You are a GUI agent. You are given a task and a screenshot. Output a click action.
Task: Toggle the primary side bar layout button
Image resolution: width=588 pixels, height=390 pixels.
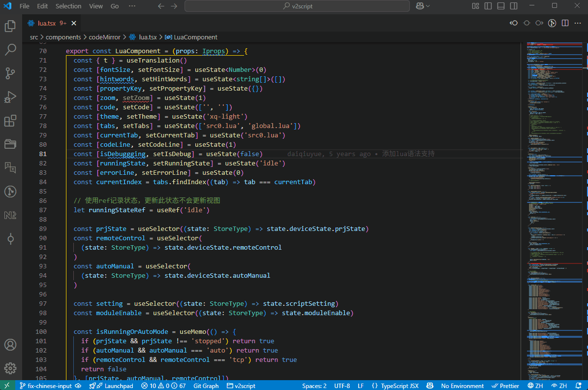[488, 6]
